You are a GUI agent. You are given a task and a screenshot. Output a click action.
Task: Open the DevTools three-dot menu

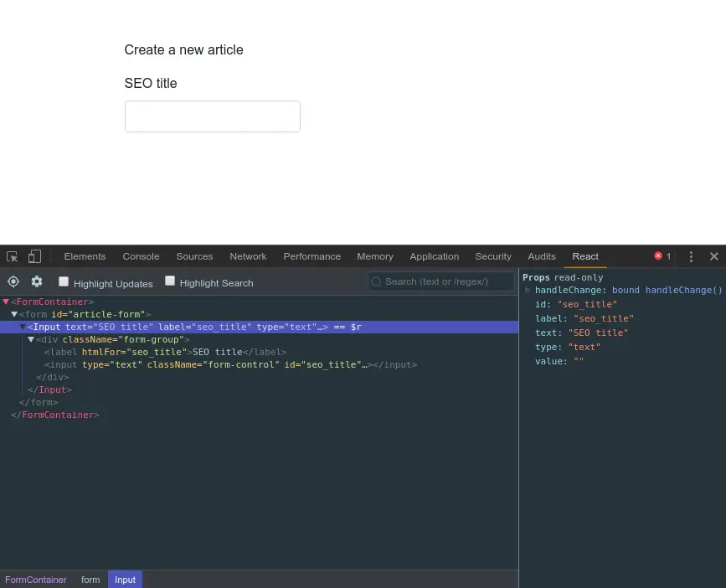[x=691, y=256]
